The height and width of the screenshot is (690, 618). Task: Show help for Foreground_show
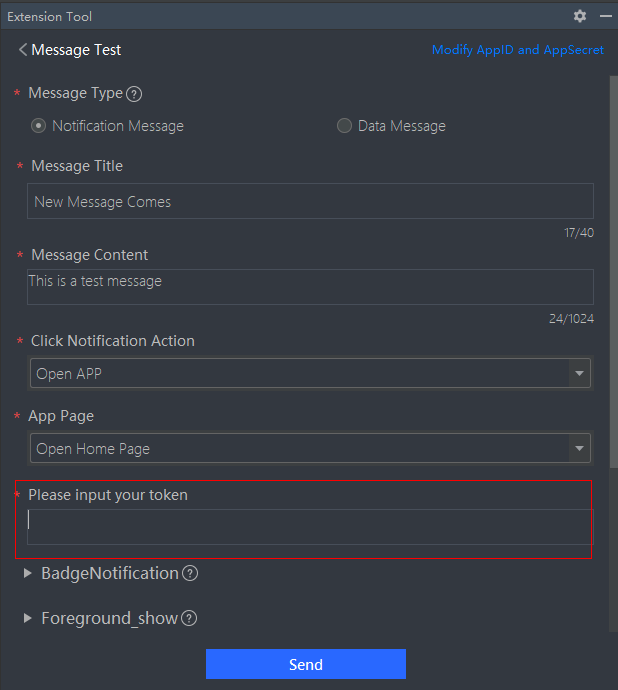pos(189,619)
